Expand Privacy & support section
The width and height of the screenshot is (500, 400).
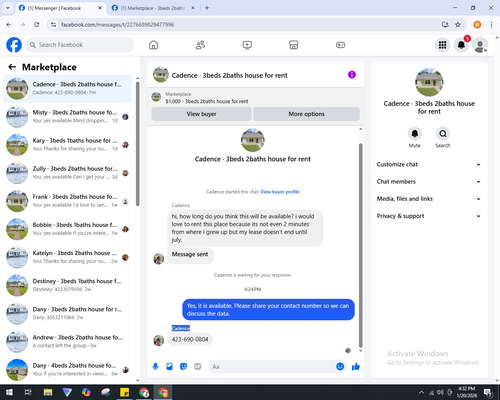pos(429,216)
